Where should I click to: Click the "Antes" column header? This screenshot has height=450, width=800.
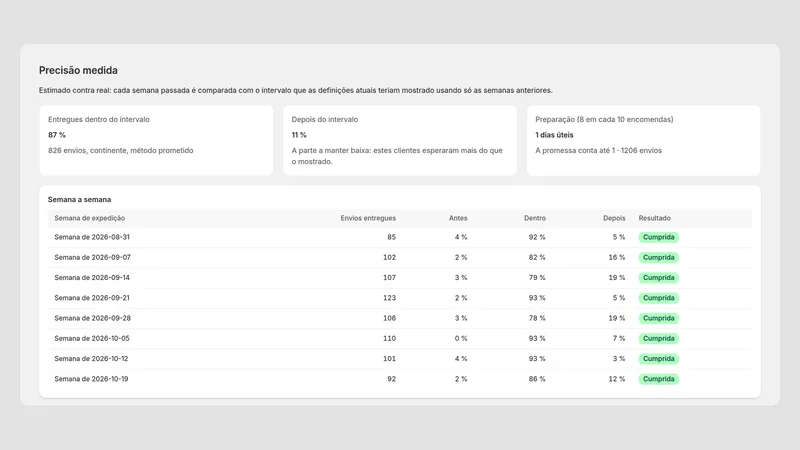pos(458,218)
